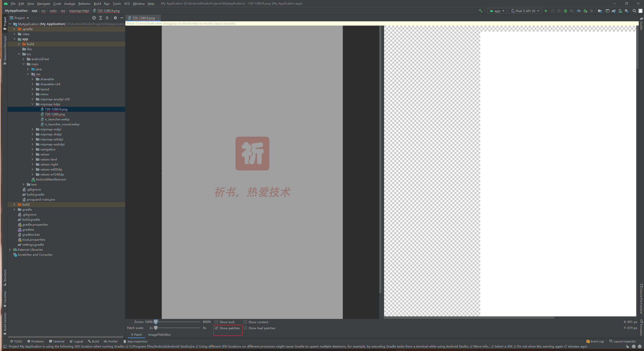The image size is (644, 351).
Task: Start debugging with the green bug icon
Action: click(x=566, y=11)
